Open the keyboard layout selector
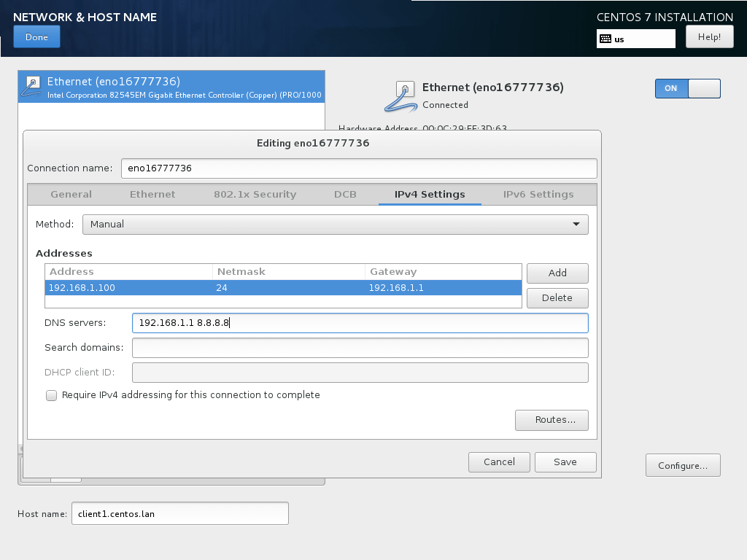The height and width of the screenshot is (560, 747). click(635, 39)
